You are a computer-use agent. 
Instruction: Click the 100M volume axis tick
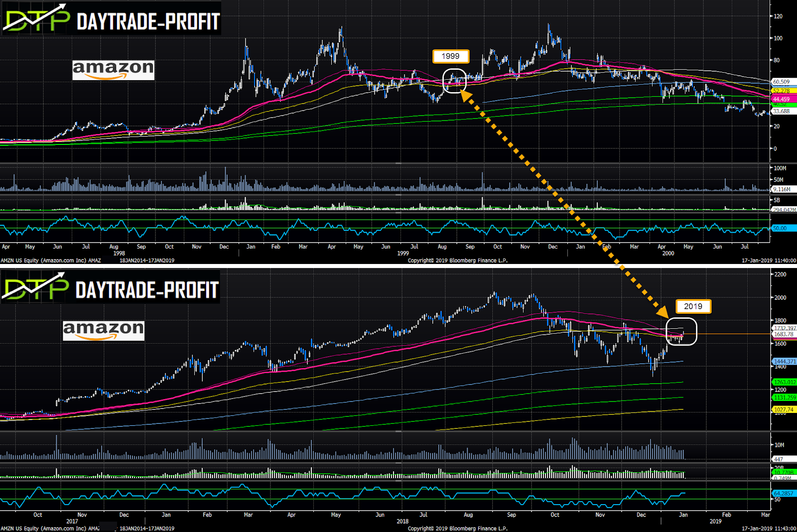click(x=780, y=168)
